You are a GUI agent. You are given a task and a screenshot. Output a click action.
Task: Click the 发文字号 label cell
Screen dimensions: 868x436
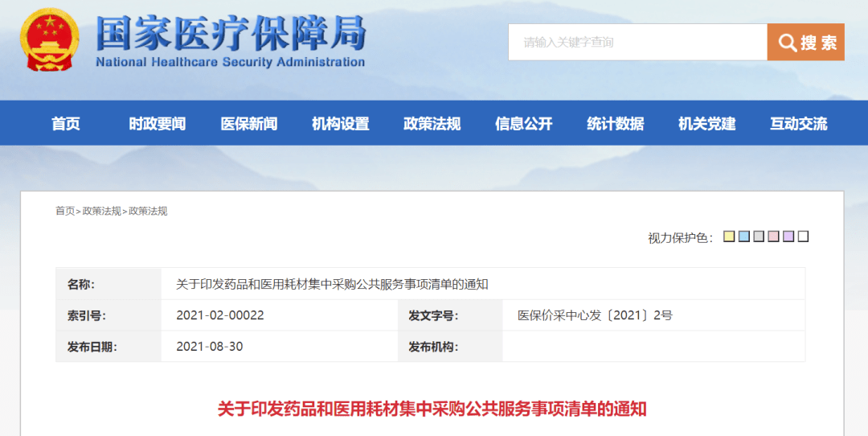coord(450,315)
